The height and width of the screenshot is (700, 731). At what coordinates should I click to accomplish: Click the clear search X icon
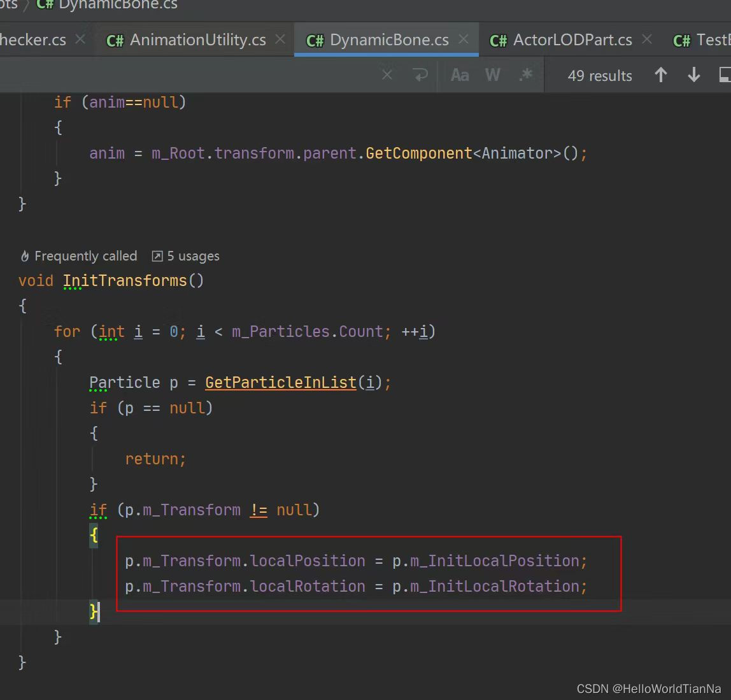tap(387, 75)
